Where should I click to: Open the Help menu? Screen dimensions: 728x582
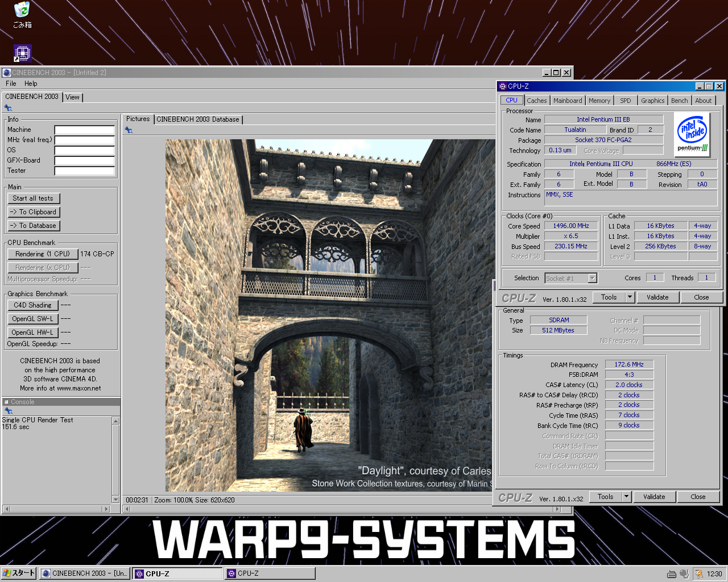(31, 84)
